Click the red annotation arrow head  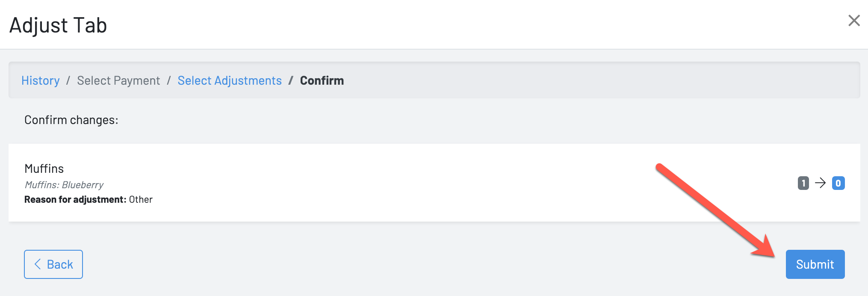pyautogui.click(x=765, y=248)
